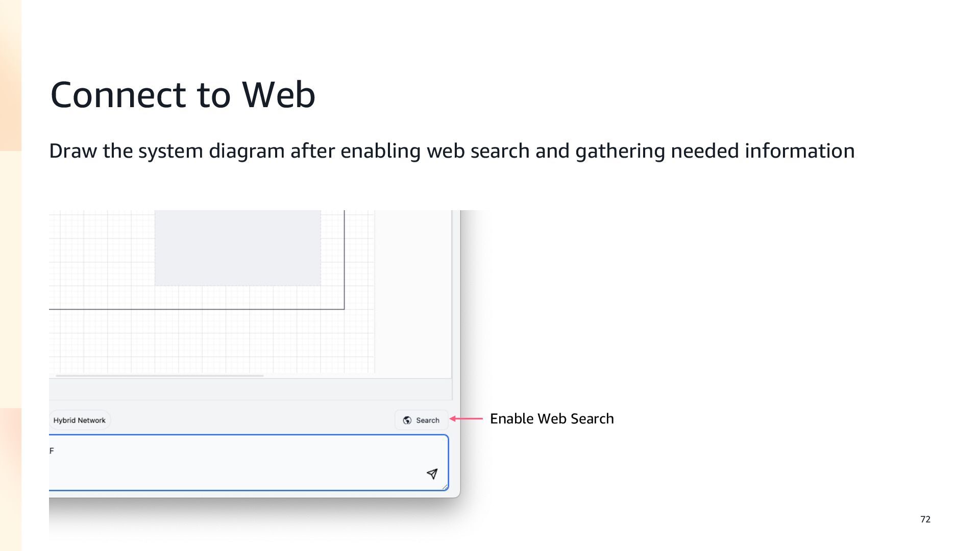
Task: Send the message with paper plane icon
Action: 432,474
